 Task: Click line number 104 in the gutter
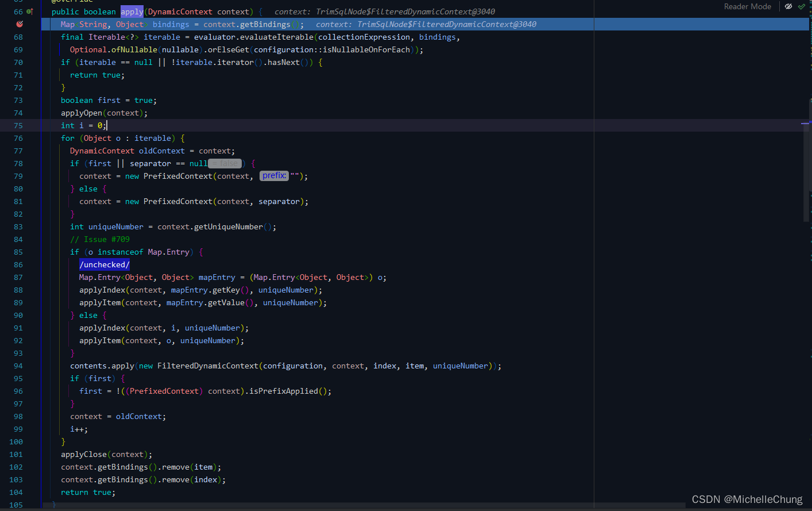[16, 492]
